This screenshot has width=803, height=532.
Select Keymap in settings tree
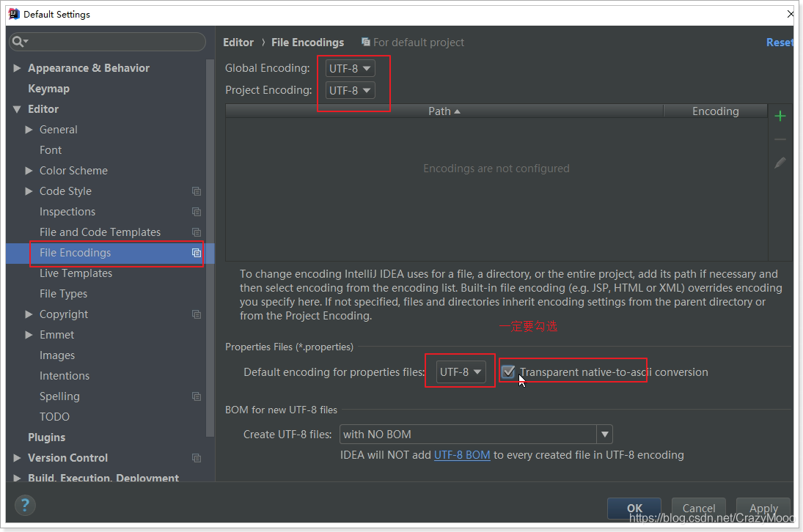tap(48, 89)
